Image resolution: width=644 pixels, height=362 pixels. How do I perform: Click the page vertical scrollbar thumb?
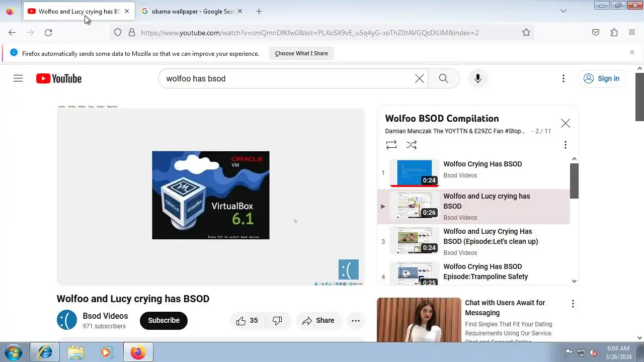[x=639, y=97]
